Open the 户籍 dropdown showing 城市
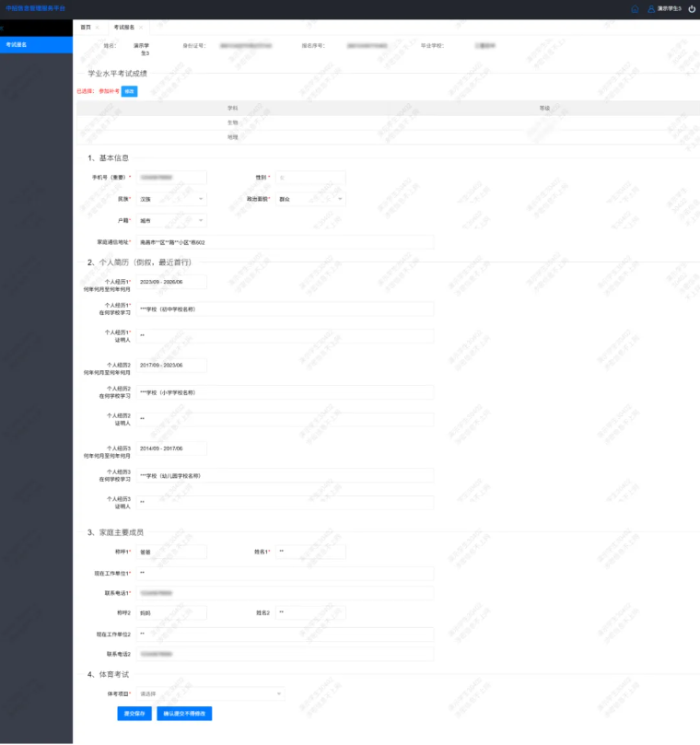The image size is (700, 745). tap(171, 221)
